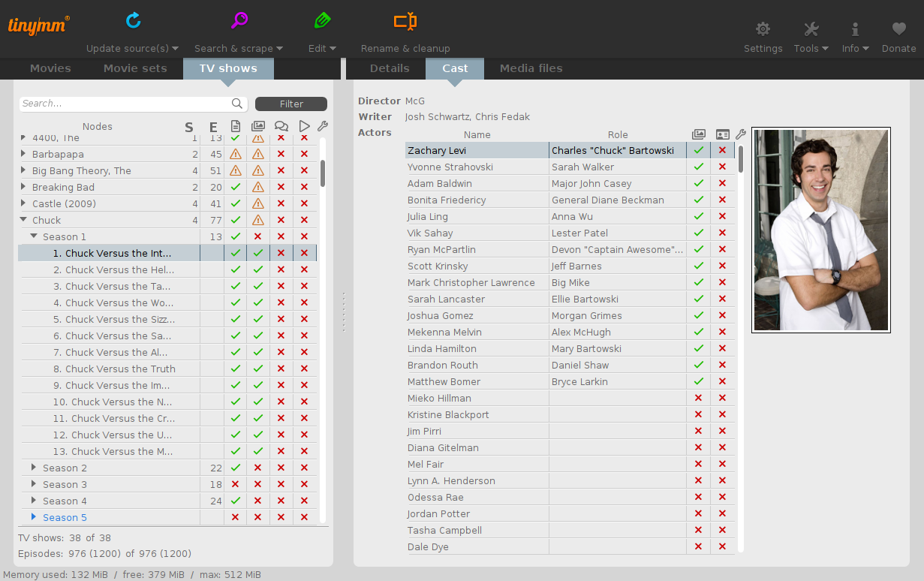
Task: Click the NFO document column header icon
Action: click(236, 126)
